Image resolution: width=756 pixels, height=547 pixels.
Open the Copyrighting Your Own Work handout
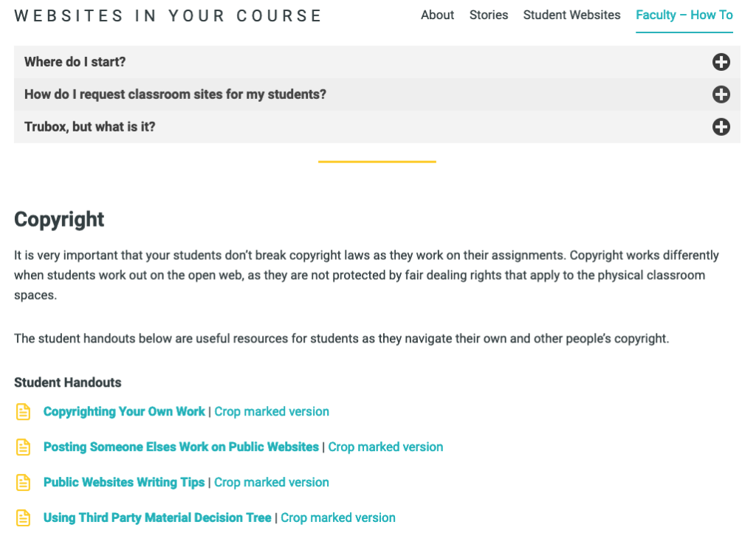click(x=124, y=412)
